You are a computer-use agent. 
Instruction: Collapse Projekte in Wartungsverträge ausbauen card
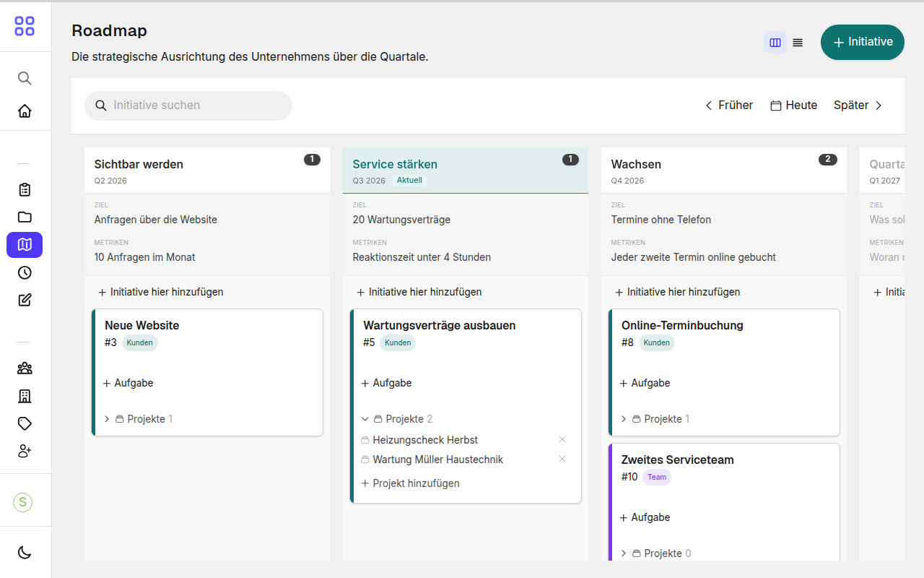tap(397, 419)
